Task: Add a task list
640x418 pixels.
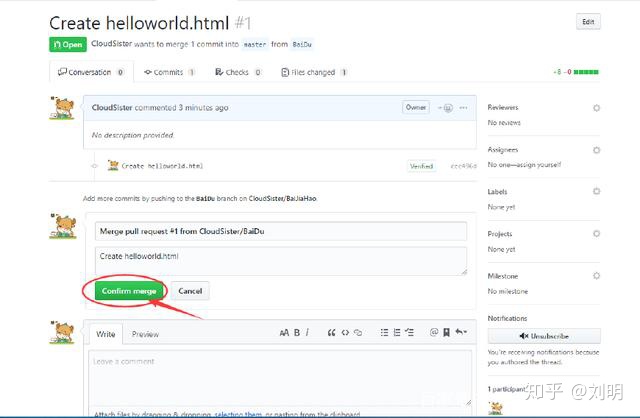Action: (x=409, y=333)
